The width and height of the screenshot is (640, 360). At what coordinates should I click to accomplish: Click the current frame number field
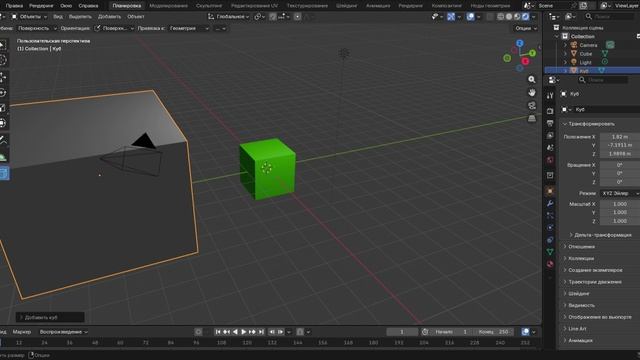coord(402,332)
